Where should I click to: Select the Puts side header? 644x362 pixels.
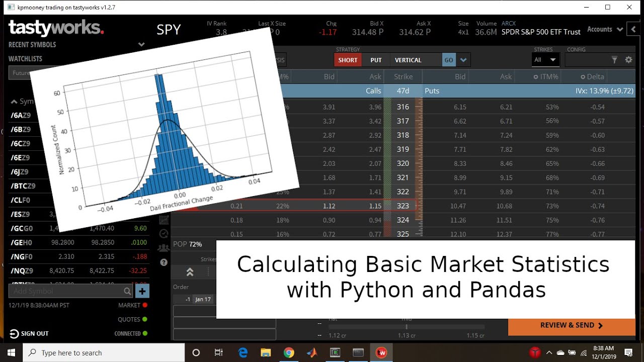point(432,91)
